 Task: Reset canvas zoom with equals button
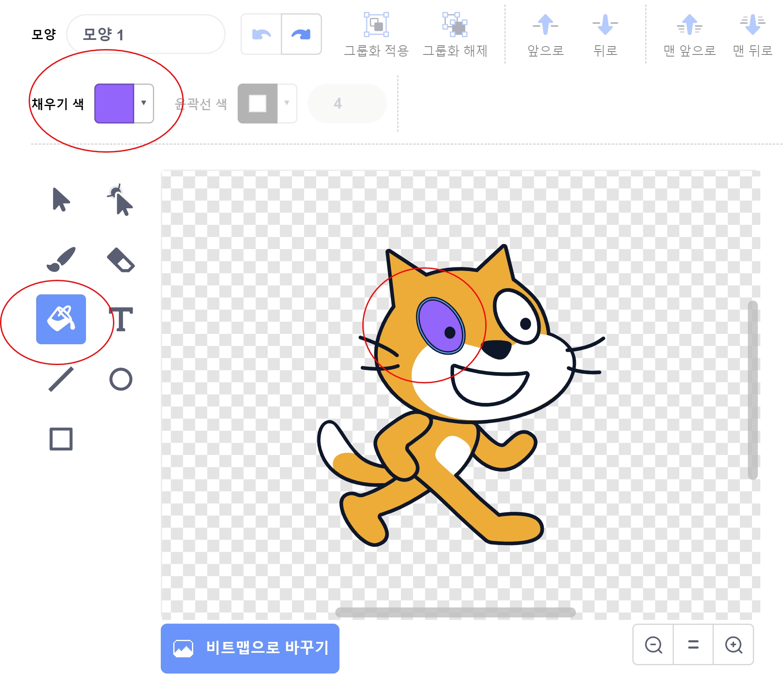coord(693,645)
